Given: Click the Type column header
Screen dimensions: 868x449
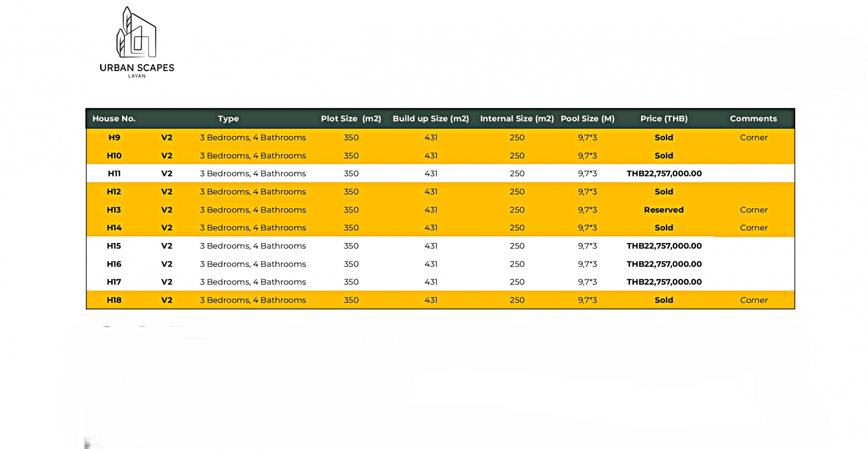Looking at the screenshot, I should pyautogui.click(x=228, y=119).
